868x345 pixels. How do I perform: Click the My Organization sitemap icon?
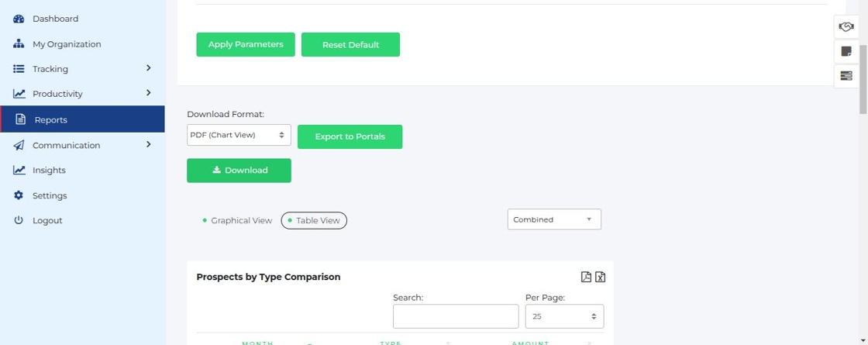click(19, 44)
